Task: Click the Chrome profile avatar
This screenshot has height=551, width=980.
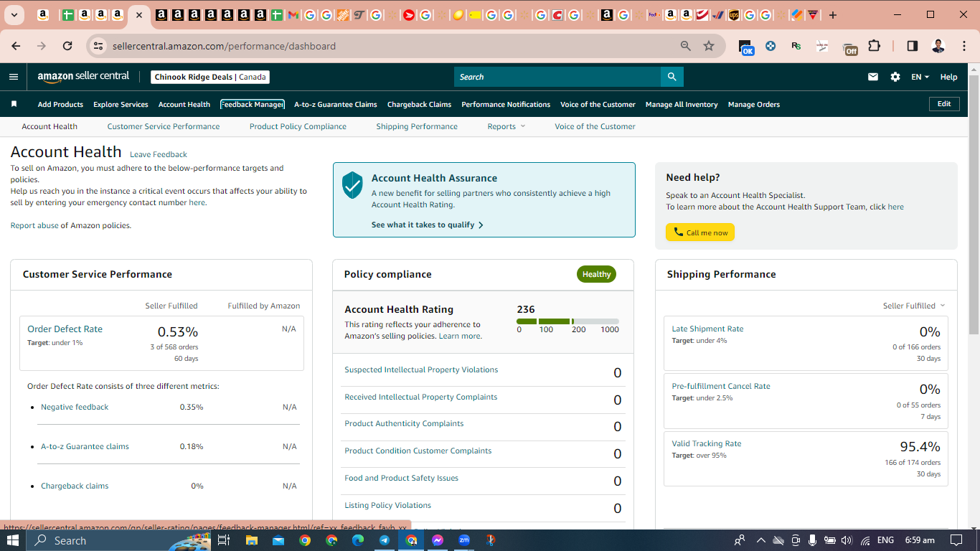Action: [938, 46]
